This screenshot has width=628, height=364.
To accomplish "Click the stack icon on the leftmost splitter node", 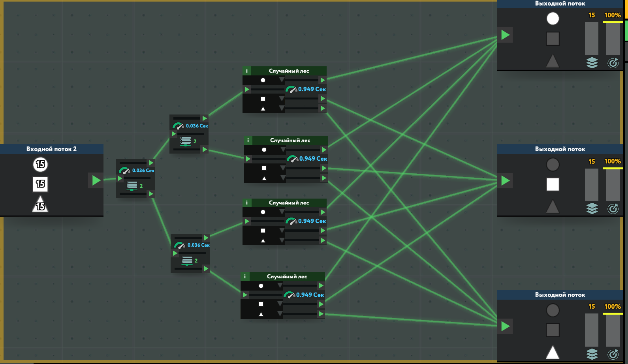I will click(x=132, y=186).
